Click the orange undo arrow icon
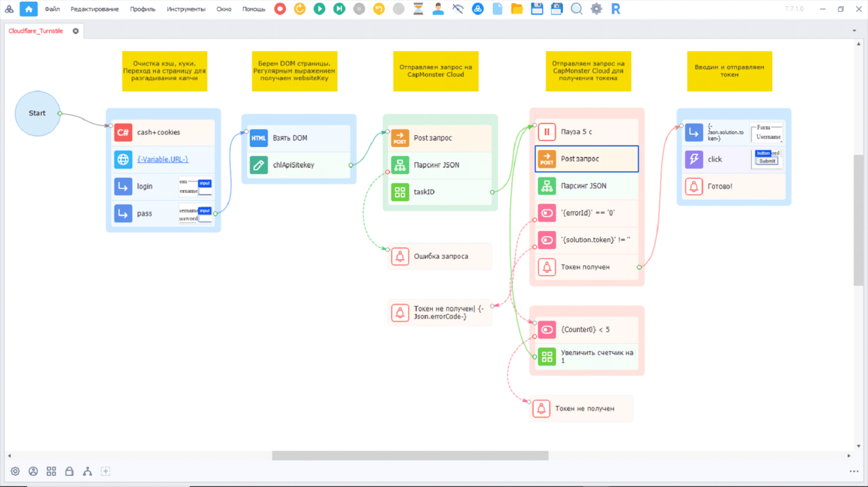 point(379,9)
